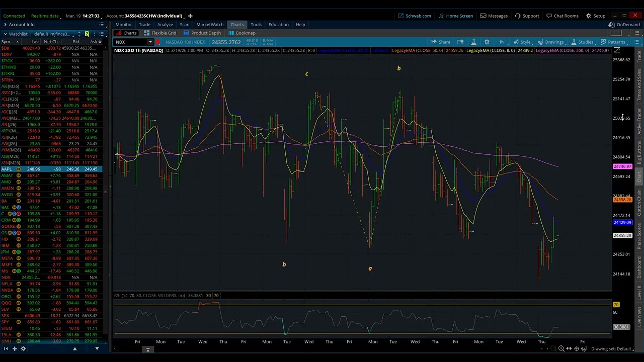This screenshot has width=644, height=362.
Task: Open the Active Trader side tab
Action: (639, 121)
